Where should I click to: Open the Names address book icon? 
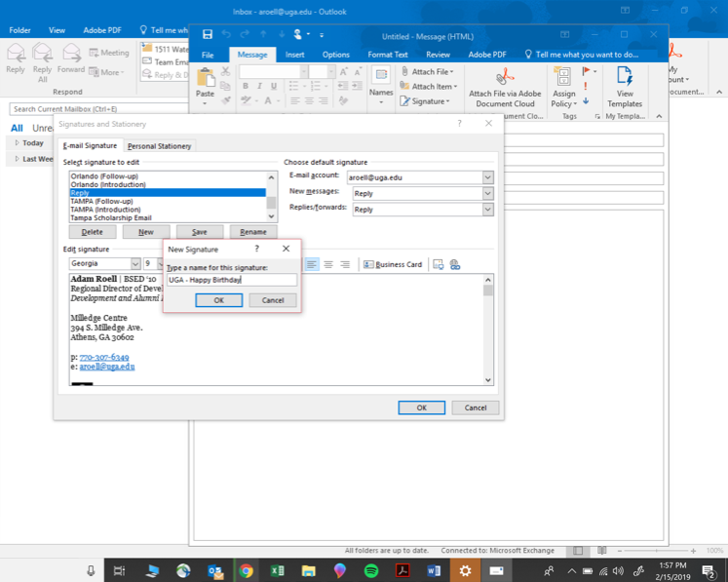tap(381, 75)
